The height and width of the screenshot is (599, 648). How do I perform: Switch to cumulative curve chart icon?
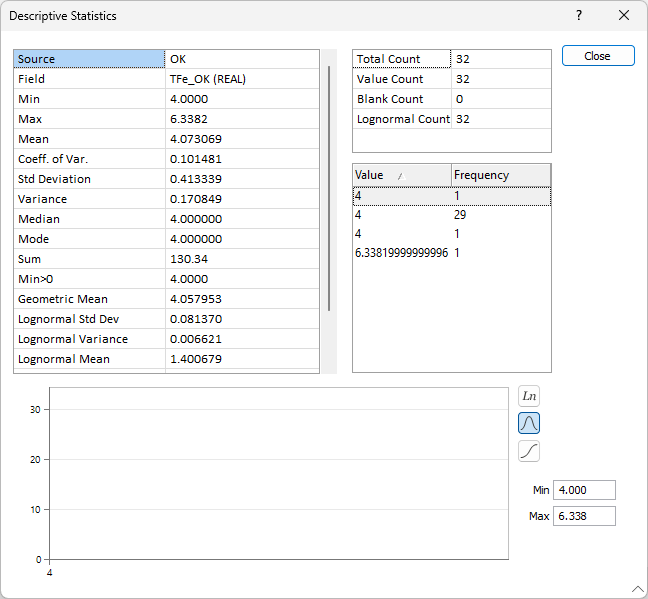tap(529, 451)
